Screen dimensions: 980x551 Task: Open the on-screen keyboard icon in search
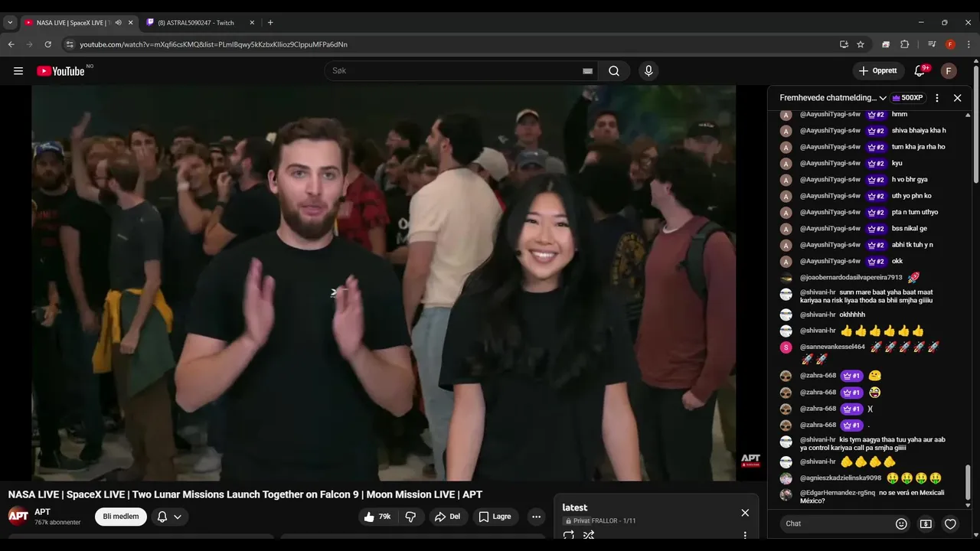tap(588, 71)
